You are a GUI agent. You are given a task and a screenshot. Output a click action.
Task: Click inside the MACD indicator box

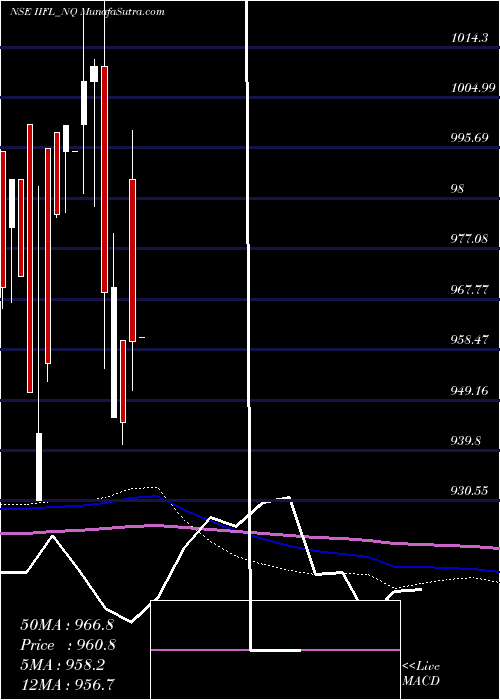275,650
